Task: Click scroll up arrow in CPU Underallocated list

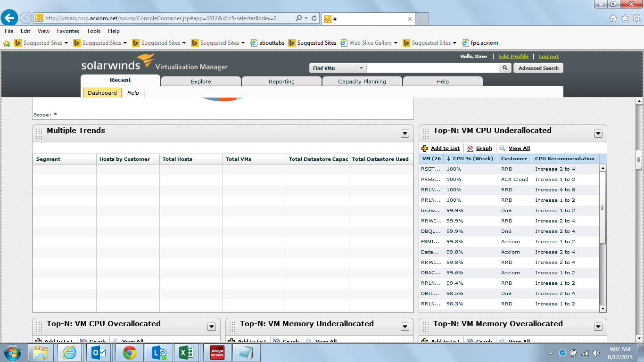Action: (603, 168)
